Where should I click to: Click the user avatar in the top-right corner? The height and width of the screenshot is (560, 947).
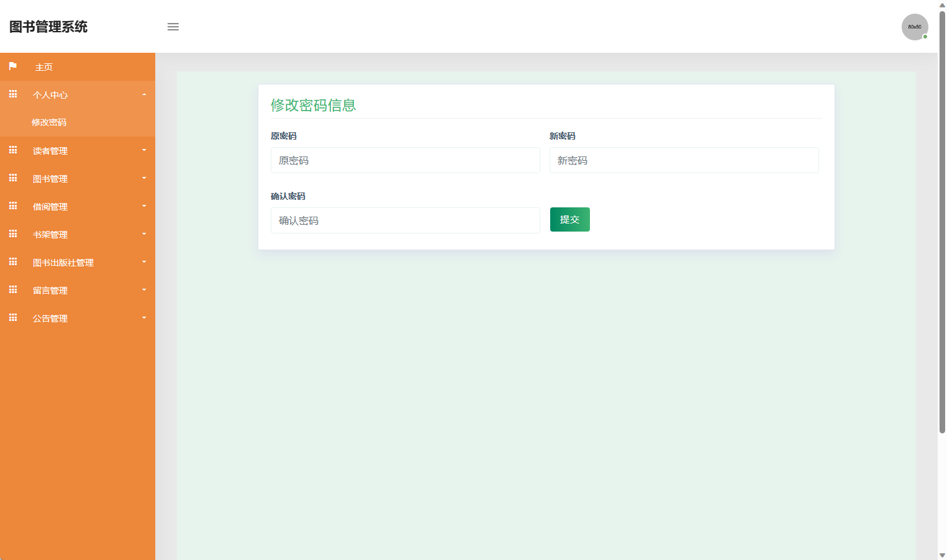point(915,27)
